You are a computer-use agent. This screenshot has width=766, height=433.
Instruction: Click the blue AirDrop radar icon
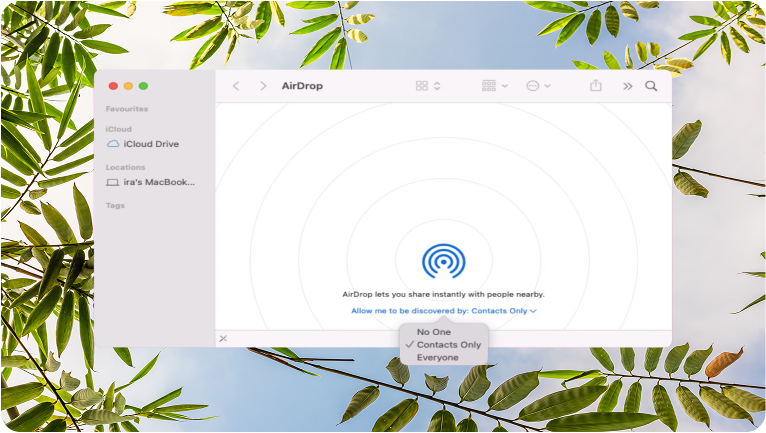pos(444,261)
